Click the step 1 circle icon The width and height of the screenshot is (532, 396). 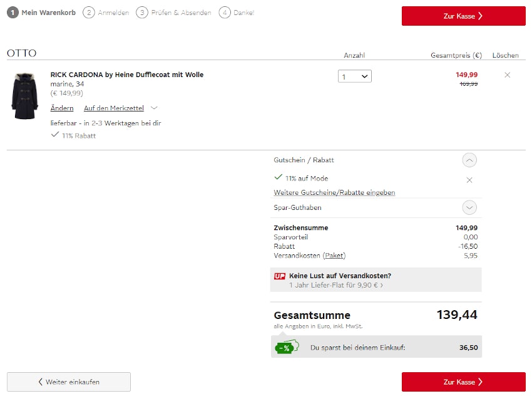pos(13,13)
